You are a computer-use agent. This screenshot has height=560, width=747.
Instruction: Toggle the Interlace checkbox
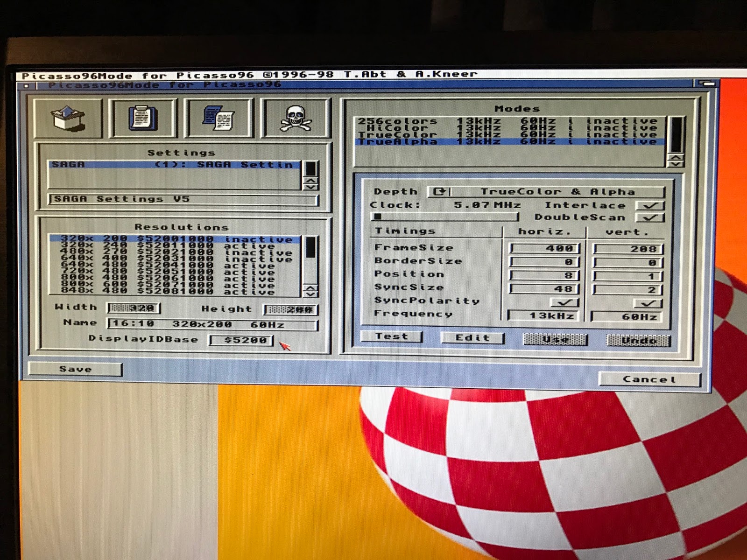point(650,205)
